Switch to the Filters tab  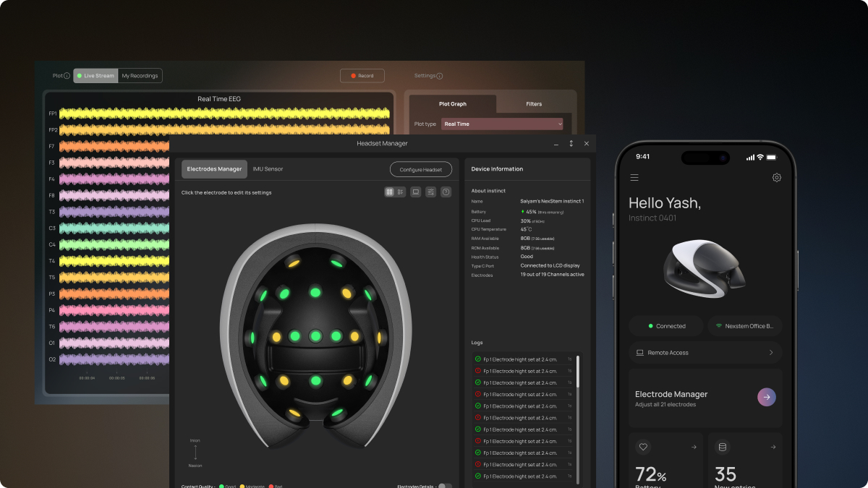[534, 104]
